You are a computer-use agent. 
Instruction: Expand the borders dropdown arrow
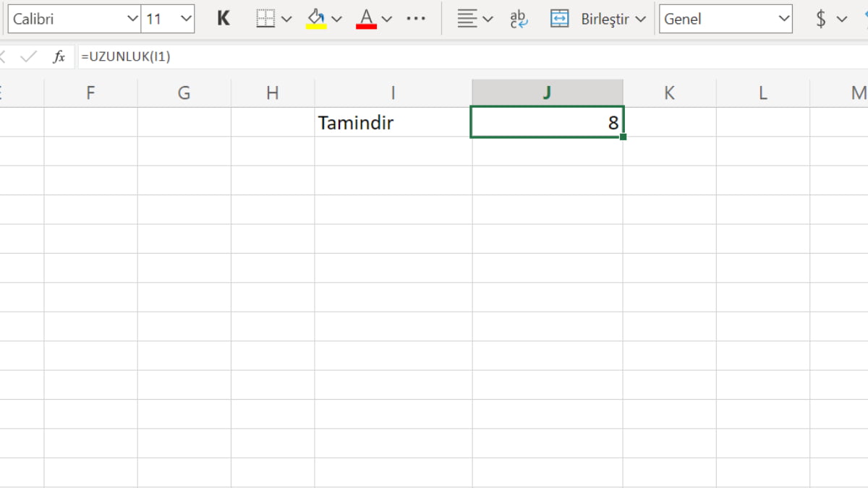click(x=286, y=19)
